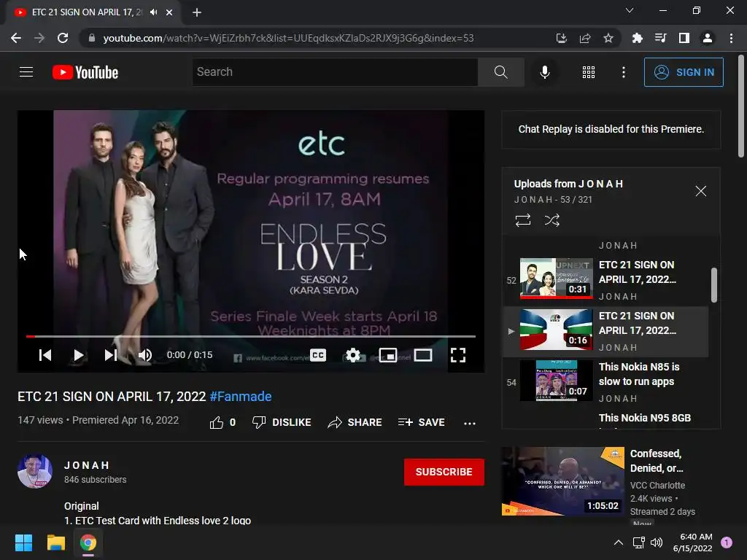Open the #Fanmade hashtag link

tap(241, 396)
